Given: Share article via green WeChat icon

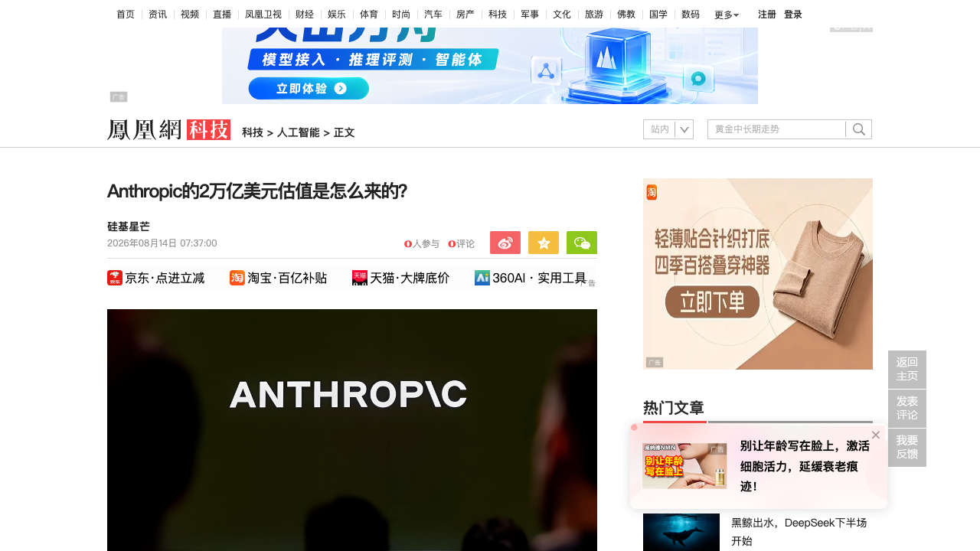Looking at the screenshot, I should (x=582, y=243).
